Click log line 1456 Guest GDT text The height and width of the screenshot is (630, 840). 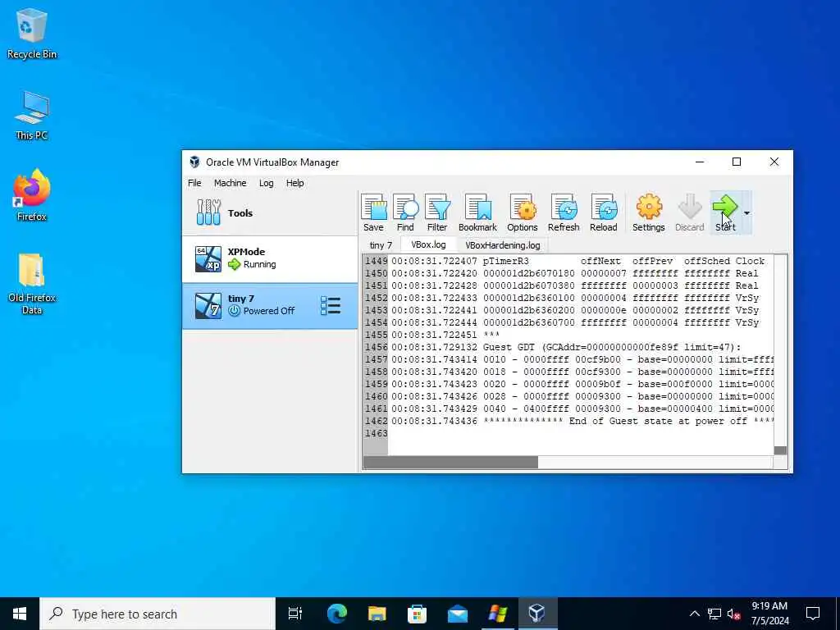click(612, 347)
